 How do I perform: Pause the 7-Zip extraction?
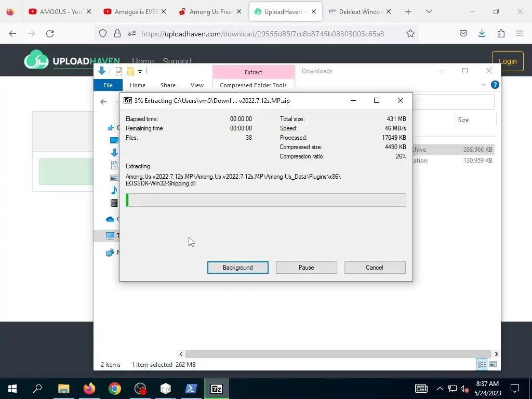click(306, 268)
